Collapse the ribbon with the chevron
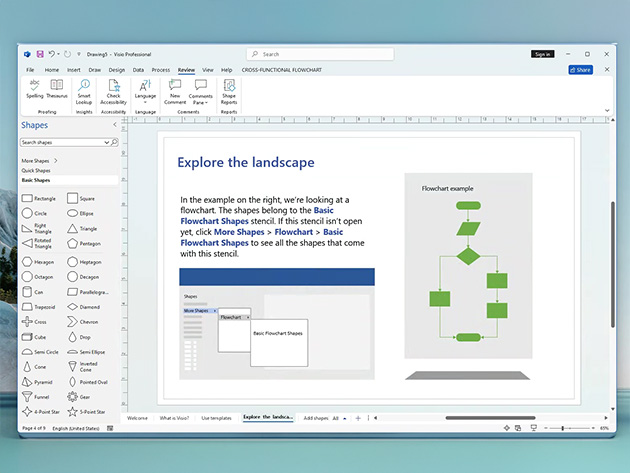The width and height of the screenshot is (630, 473). tap(608, 109)
